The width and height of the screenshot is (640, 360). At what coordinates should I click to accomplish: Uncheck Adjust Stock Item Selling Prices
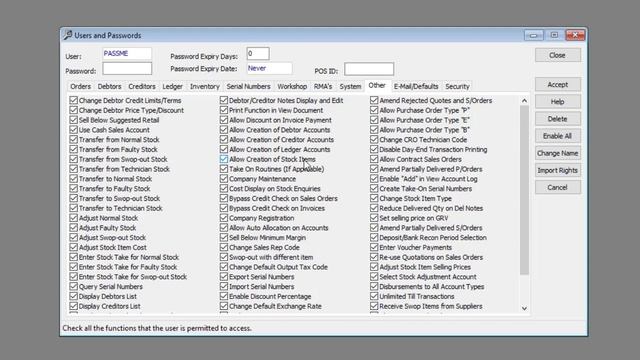click(374, 267)
